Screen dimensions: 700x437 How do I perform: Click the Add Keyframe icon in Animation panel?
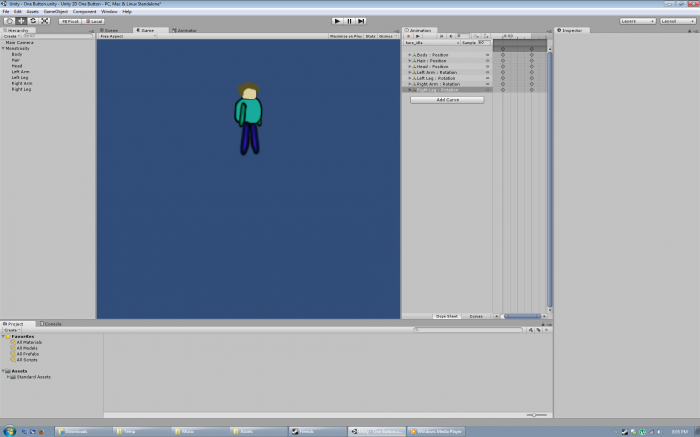tap(476, 36)
